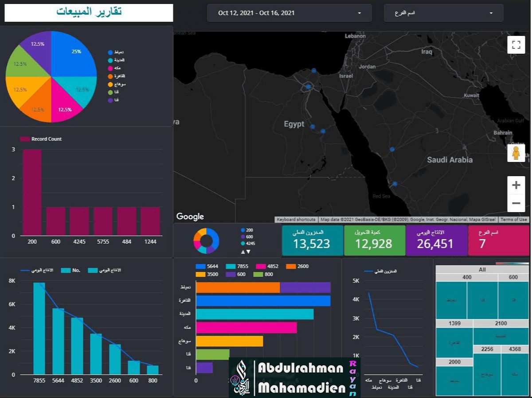The image size is (532, 398).
Task: Select Keyboard shortcuts in the map footer
Action: point(296,219)
